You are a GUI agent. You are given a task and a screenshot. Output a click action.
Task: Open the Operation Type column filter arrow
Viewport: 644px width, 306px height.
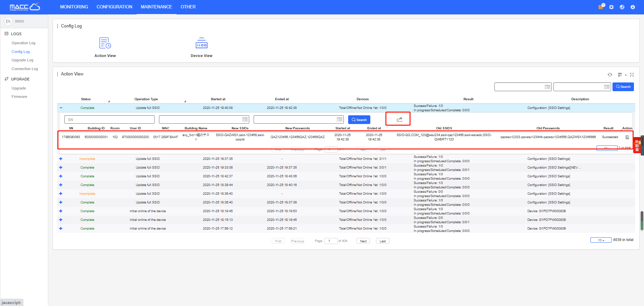185,101
